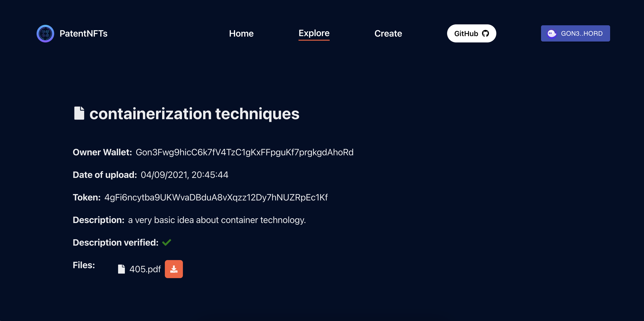Click the 405.pdf file name

point(145,269)
